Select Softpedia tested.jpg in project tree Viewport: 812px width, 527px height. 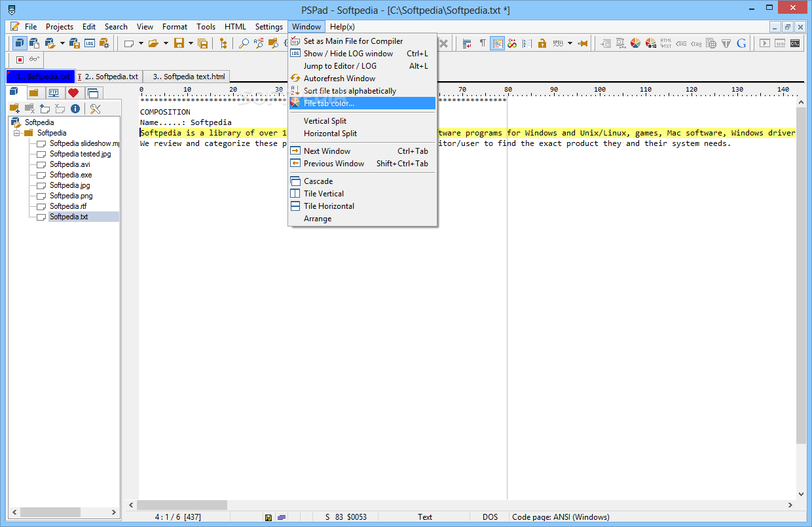click(81, 154)
